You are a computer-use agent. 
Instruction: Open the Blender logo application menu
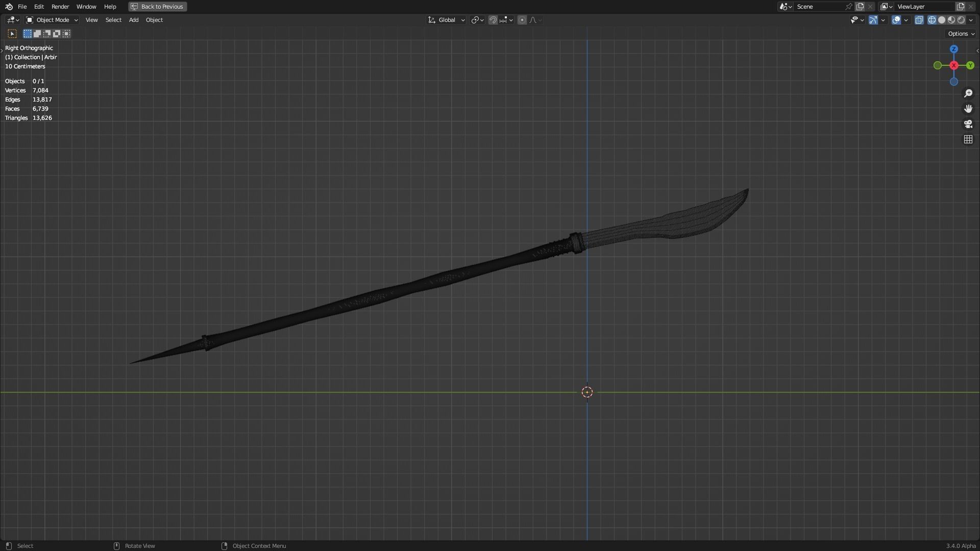click(x=9, y=7)
